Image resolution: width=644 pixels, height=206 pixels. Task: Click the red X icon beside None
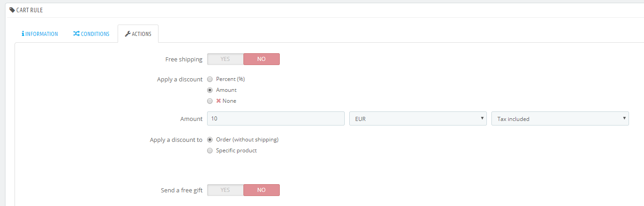click(218, 101)
